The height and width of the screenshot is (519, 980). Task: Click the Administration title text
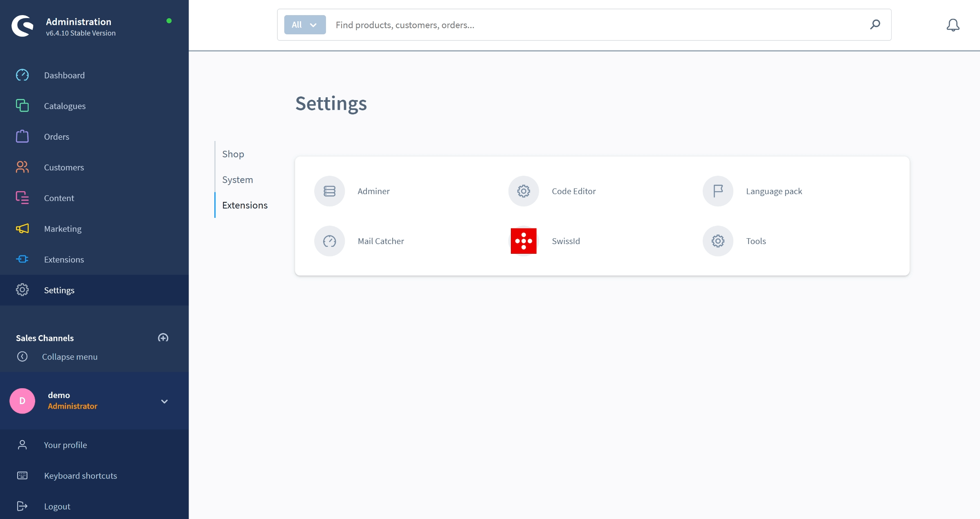(79, 22)
